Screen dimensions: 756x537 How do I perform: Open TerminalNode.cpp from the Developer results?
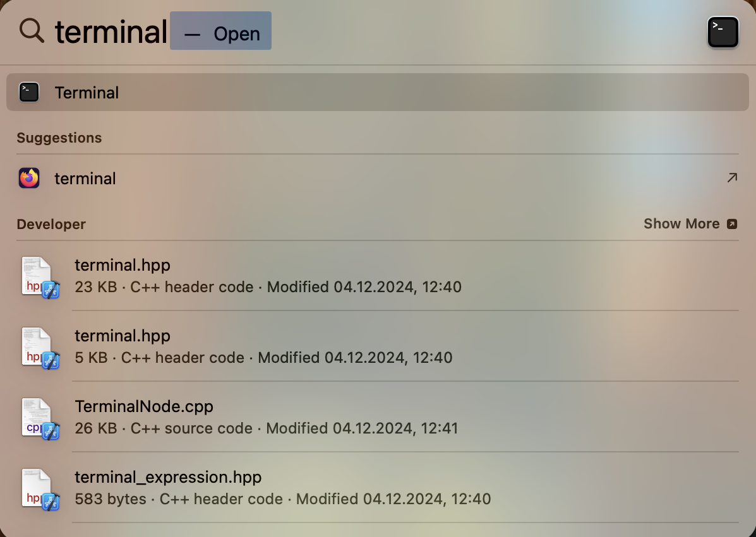(x=253, y=416)
